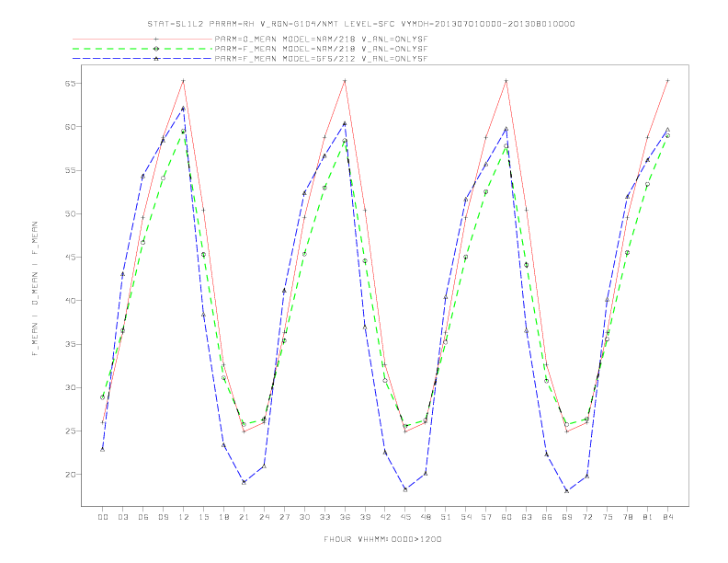Click the x-axis hour label 03
Viewport: 728px width, 563px height.
122,517
